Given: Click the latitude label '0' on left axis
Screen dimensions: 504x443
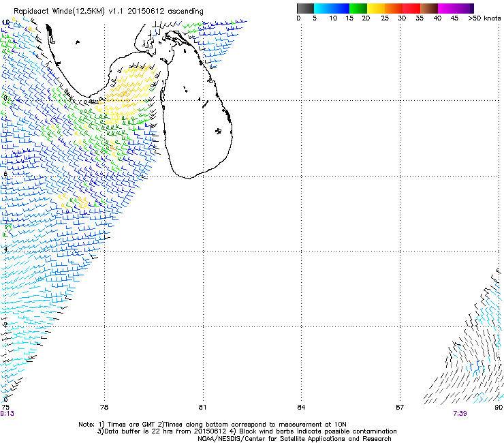Looking at the screenshot, I should point(5,400).
